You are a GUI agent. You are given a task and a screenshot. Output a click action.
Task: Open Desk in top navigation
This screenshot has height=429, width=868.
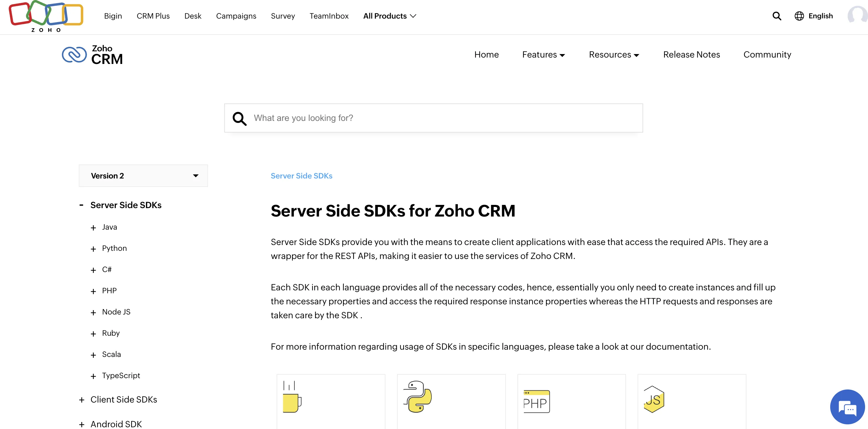pos(193,16)
